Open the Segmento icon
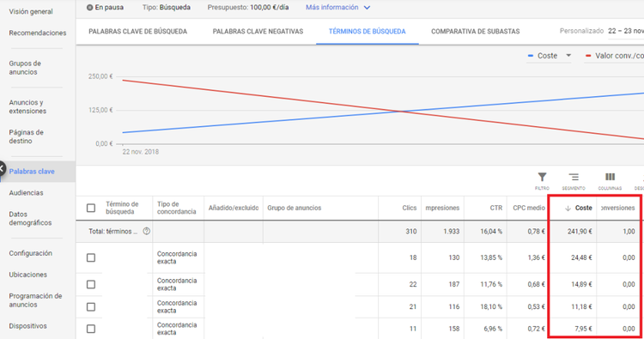The width and height of the screenshot is (644, 339). coord(574,177)
